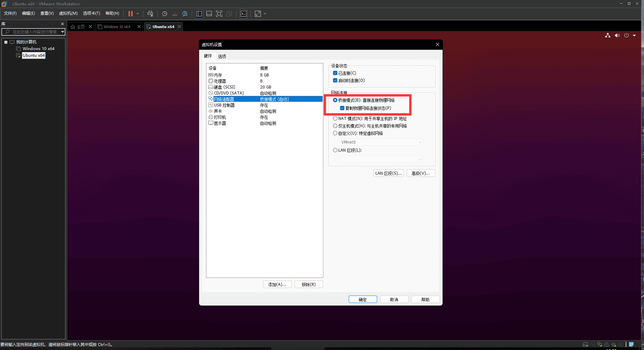
Task: Close the 库 library panel
Action: [62, 24]
